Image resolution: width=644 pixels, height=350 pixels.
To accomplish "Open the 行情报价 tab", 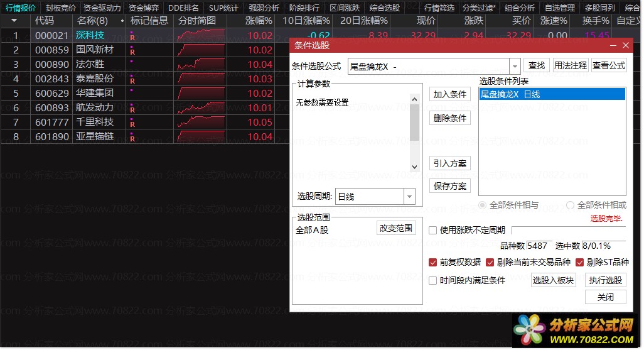I will point(20,8).
